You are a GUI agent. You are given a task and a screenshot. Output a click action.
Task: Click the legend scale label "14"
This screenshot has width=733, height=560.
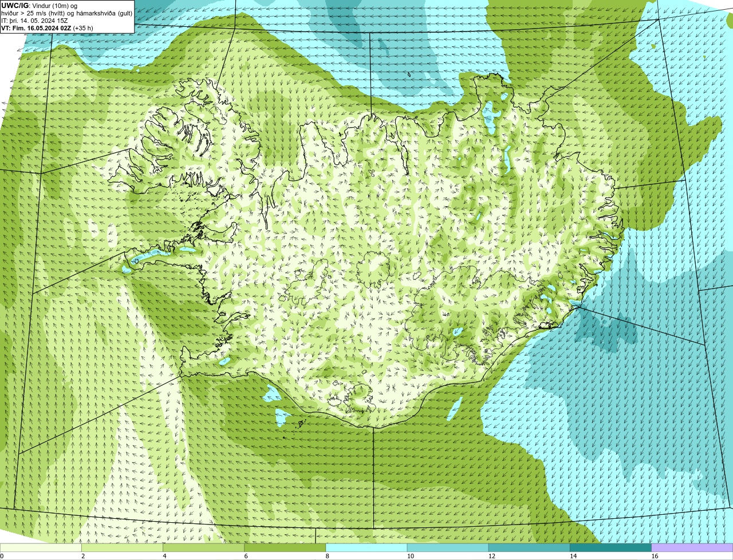pos(573,556)
